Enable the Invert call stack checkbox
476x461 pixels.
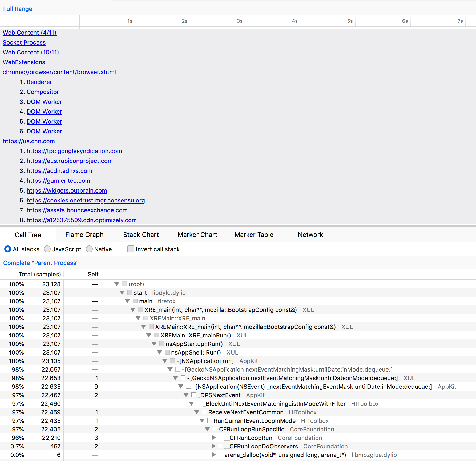coord(131,249)
